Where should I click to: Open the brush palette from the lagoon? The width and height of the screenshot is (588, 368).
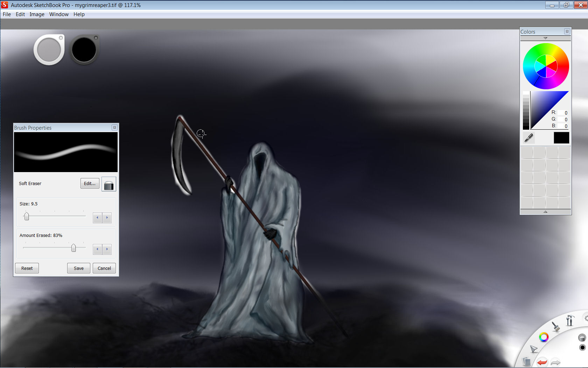point(555,326)
